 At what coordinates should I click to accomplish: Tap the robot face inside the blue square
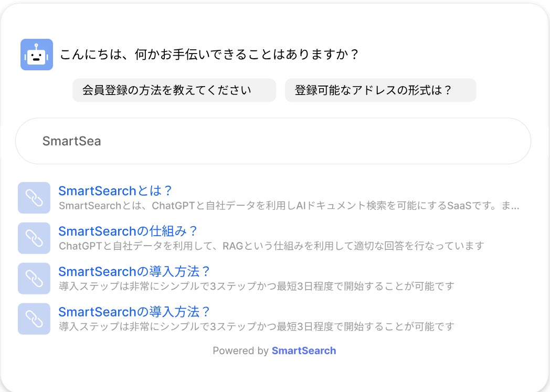click(36, 54)
